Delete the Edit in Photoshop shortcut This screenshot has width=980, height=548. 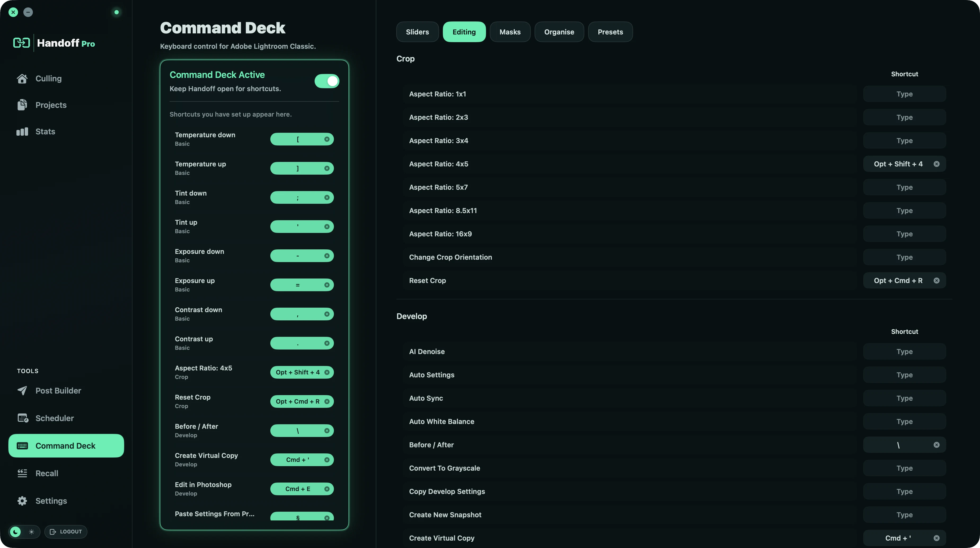tap(327, 489)
